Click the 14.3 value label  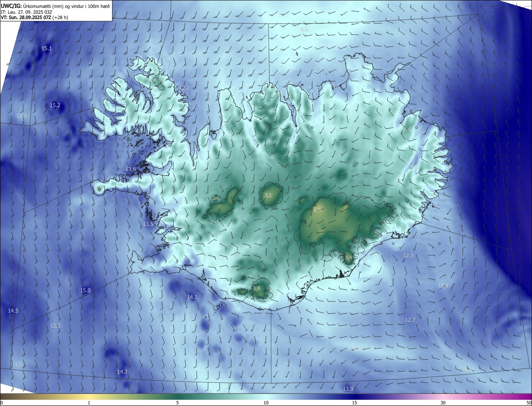(x=122, y=372)
